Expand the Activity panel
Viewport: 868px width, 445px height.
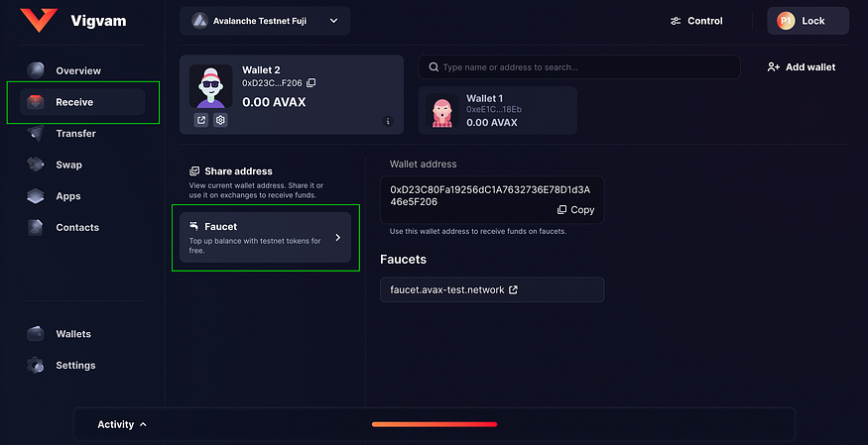pyautogui.click(x=122, y=424)
